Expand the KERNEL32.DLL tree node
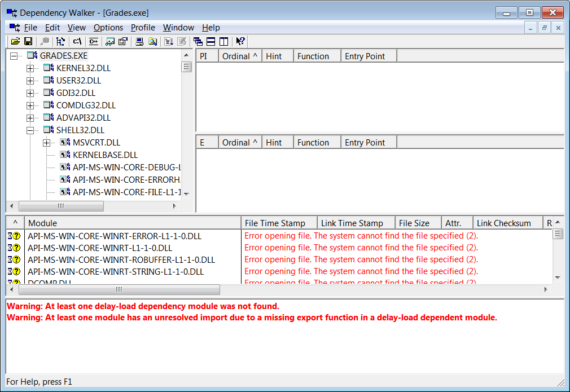The width and height of the screenshot is (570, 392). pyautogui.click(x=30, y=68)
